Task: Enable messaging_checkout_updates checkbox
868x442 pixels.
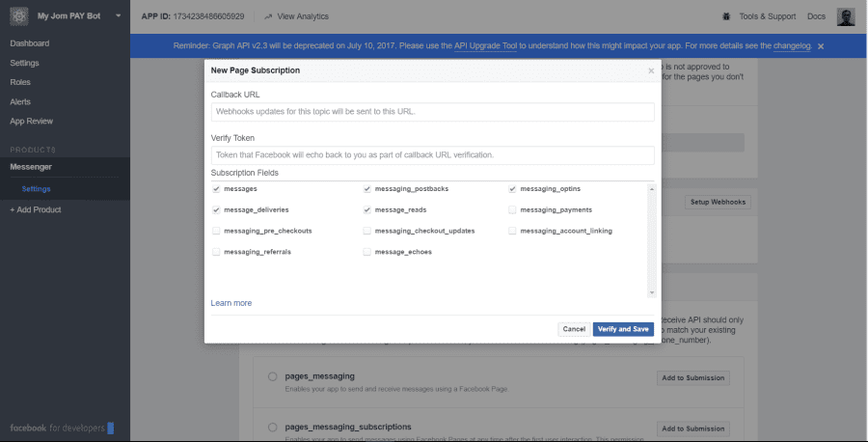Action: pyautogui.click(x=367, y=231)
